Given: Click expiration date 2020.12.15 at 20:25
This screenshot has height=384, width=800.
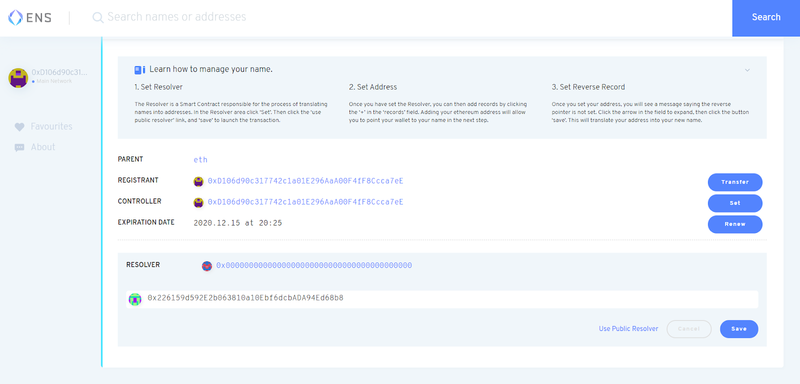Looking at the screenshot, I should [x=238, y=223].
